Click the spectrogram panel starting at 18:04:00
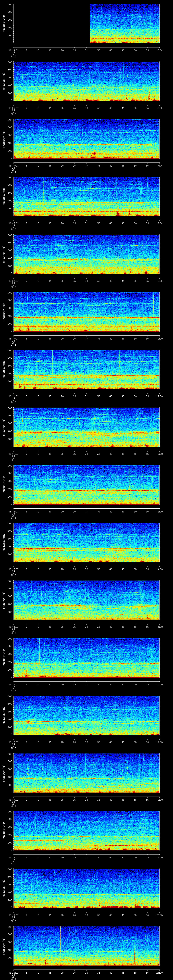The width and height of the screenshot is (173, 980). pyautogui.click(x=87, y=24)
